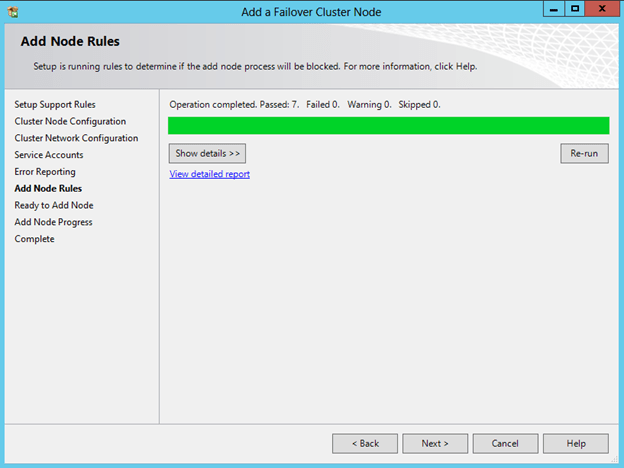The height and width of the screenshot is (468, 624).
Task: Select the bold Add Node Rules step
Action: pos(48,188)
